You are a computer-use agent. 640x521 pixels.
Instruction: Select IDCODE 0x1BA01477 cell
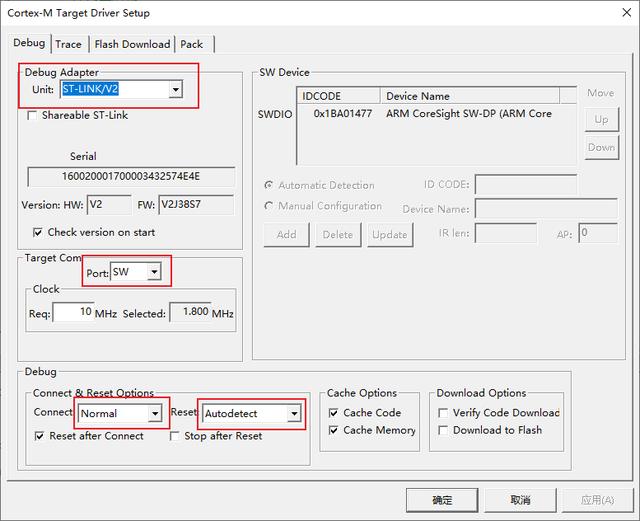343,114
